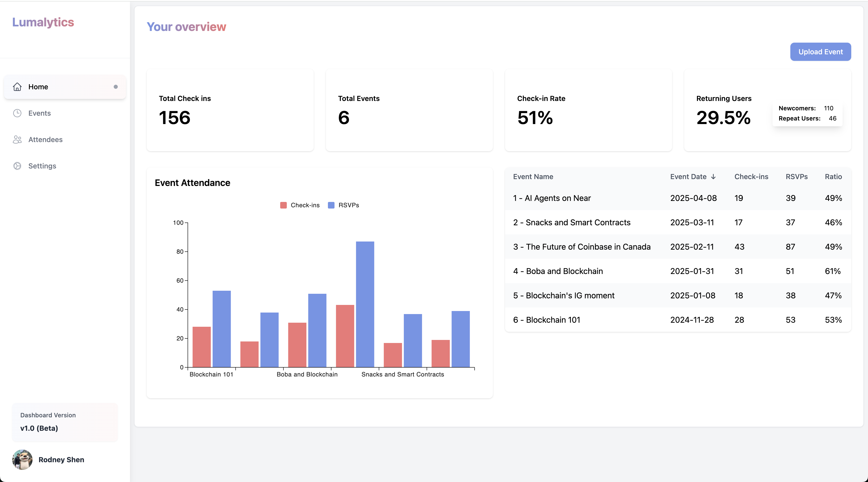
Task: Click the Settings gear icon
Action: pos(17,166)
